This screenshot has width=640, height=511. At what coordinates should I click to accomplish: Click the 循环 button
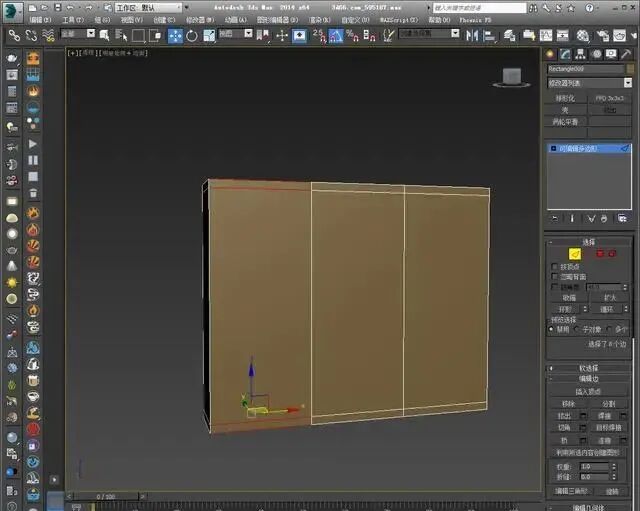click(607, 309)
